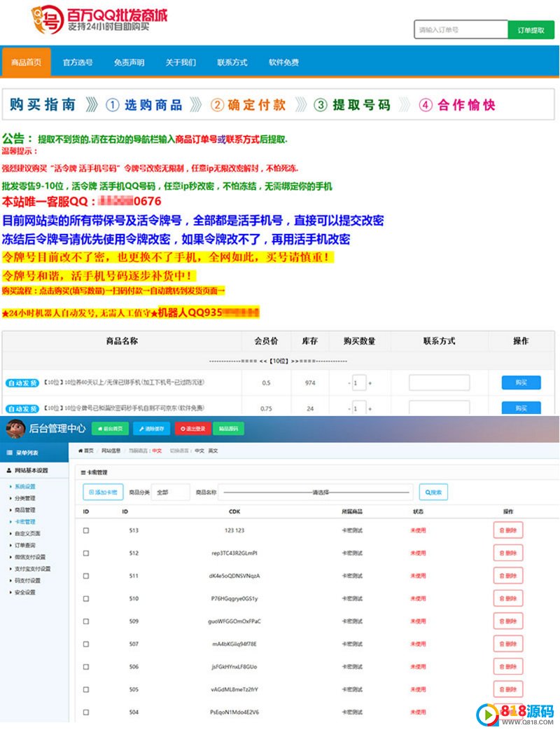Screen dimensions: 560x730
Task: Click the 百万QQ批发商城 logo
Action: [x=99, y=20]
